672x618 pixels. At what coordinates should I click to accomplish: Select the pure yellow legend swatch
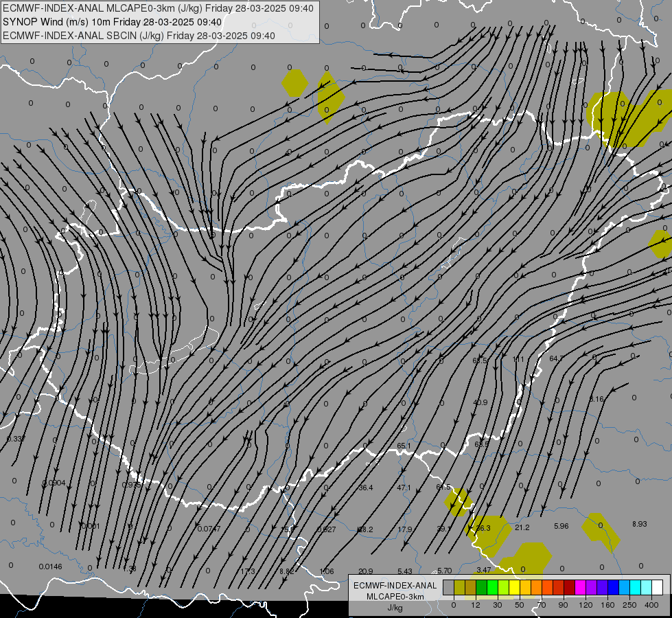point(515,587)
